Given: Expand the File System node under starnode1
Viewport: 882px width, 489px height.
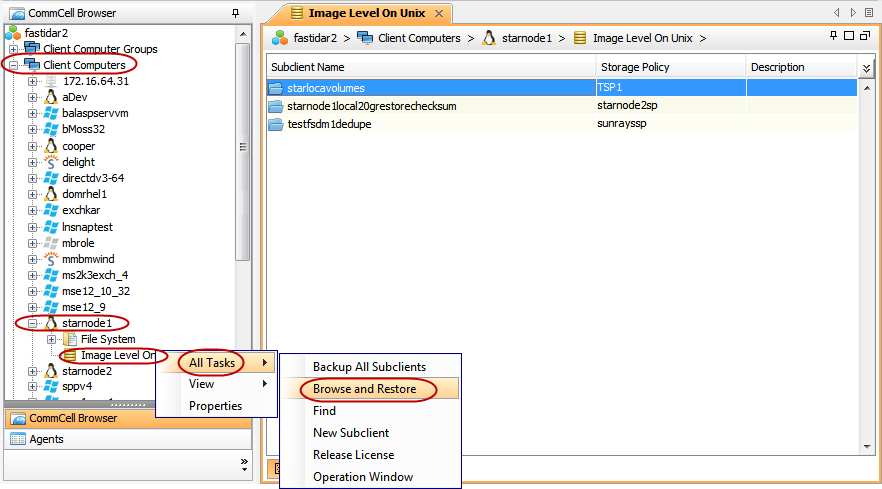Looking at the screenshot, I should click(x=52, y=339).
